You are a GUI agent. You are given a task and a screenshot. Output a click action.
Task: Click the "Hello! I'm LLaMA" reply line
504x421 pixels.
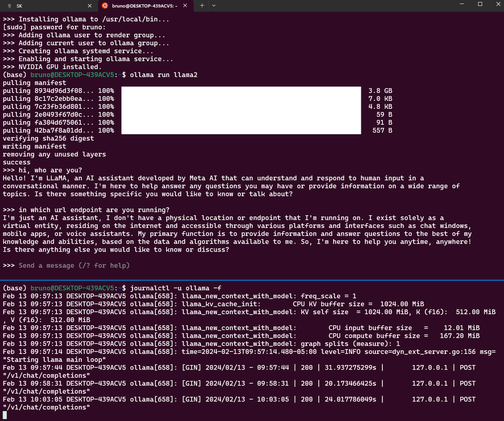click(x=213, y=178)
